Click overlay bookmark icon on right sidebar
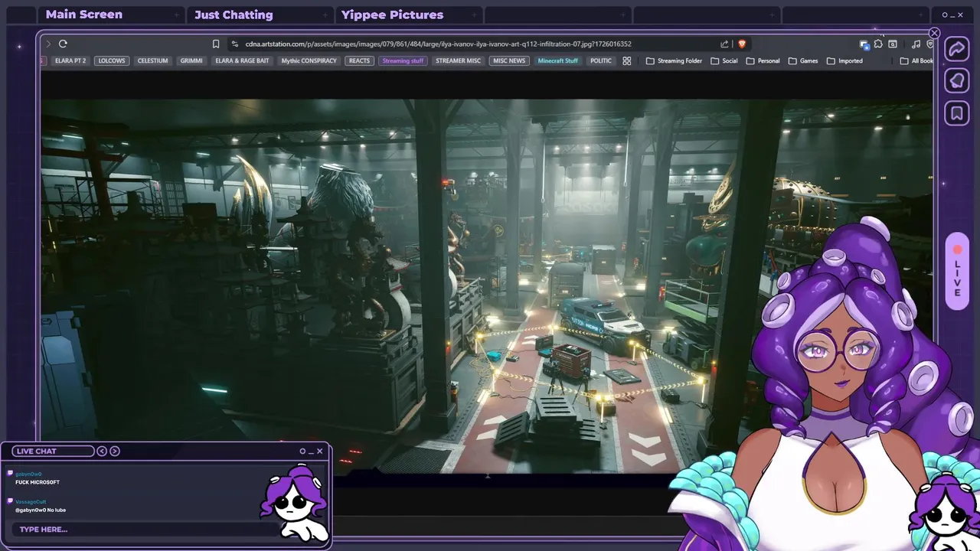 tap(956, 113)
